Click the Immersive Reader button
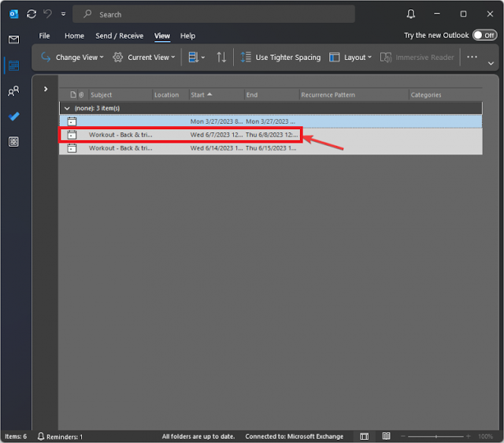 pyautogui.click(x=417, y=58)
